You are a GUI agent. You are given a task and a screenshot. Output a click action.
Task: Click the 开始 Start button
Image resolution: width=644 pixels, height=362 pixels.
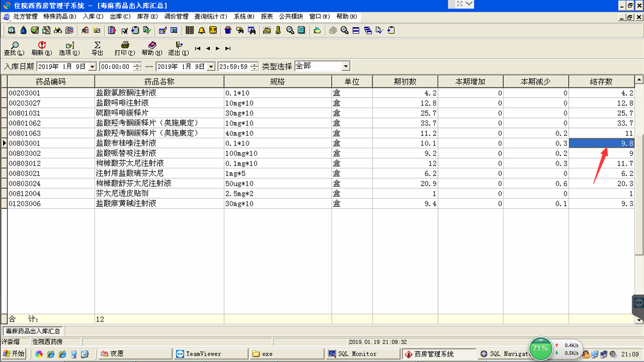(14, 354)
